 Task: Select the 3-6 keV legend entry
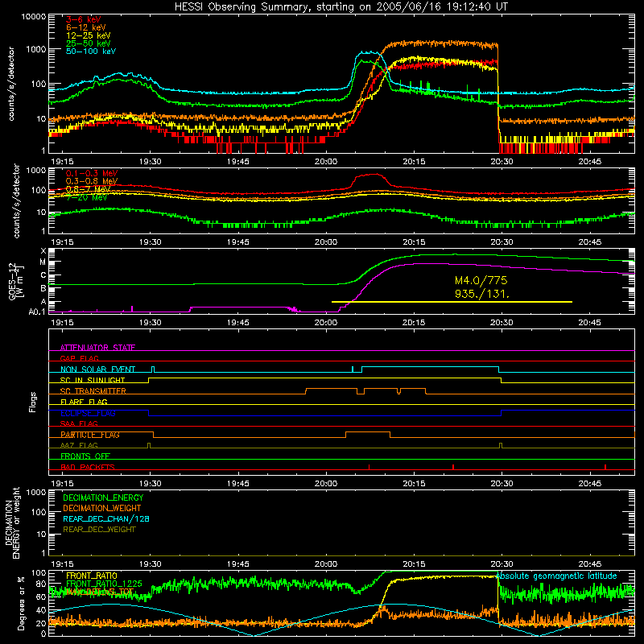[83, 19]
